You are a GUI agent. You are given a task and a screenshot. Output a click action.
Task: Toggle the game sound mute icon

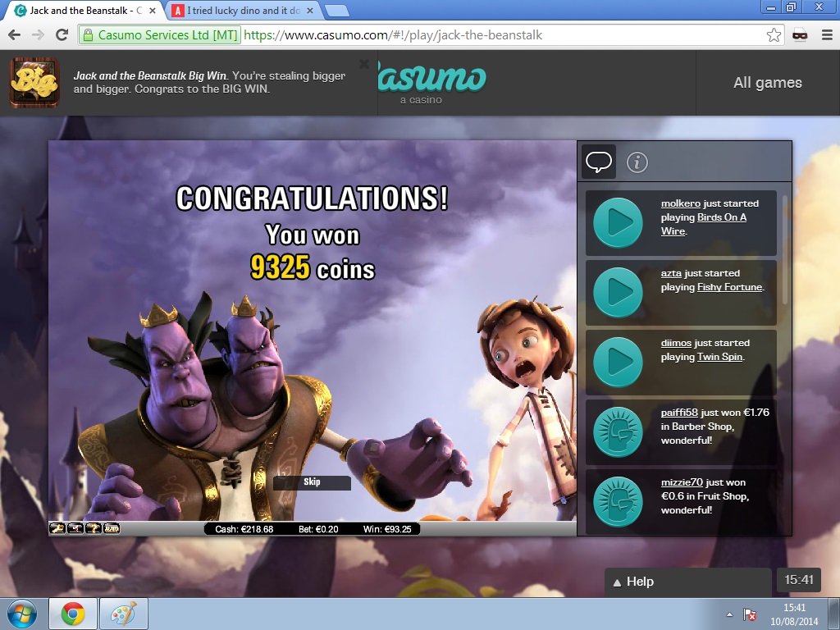tap(75, 529)
